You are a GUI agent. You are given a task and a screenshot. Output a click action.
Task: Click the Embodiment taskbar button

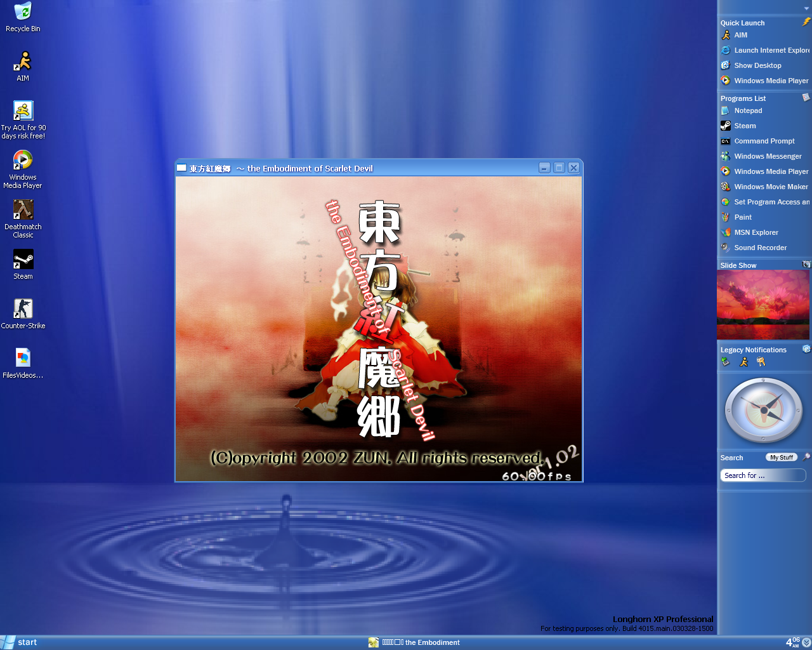click(414, 642)
